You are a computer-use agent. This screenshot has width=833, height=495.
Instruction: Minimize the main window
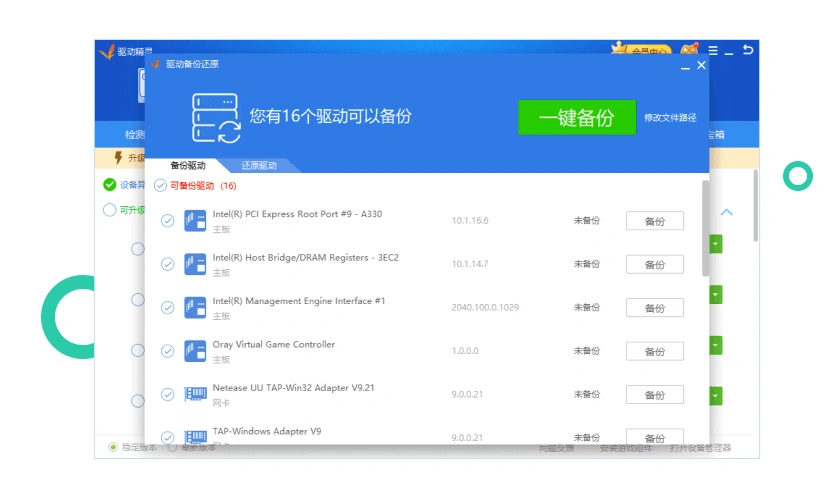(x=729, y=52)
